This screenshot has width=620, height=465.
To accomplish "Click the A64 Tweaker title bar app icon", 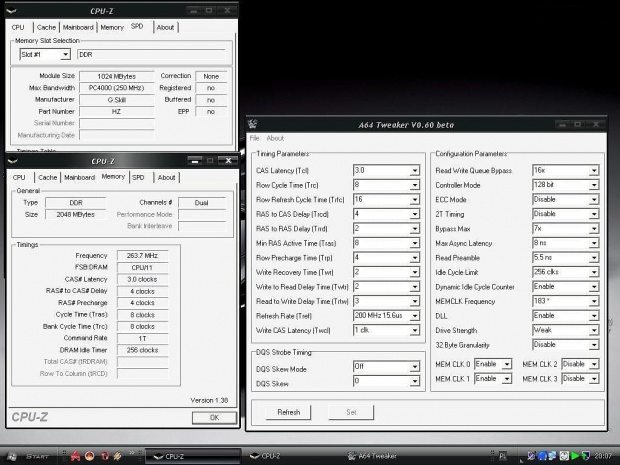I will pos(253,124).
